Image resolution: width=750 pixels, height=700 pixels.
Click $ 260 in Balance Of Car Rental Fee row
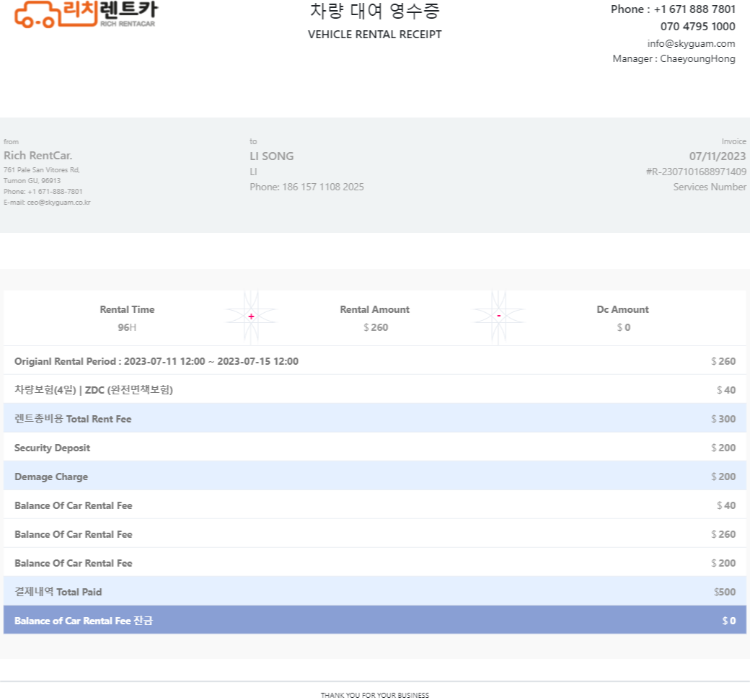(723, 534)
